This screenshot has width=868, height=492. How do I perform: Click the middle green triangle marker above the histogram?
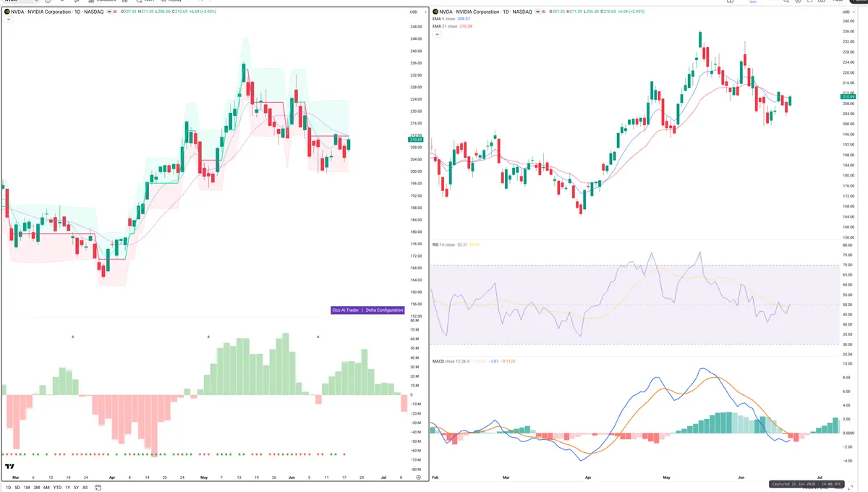tap(208, 336)
